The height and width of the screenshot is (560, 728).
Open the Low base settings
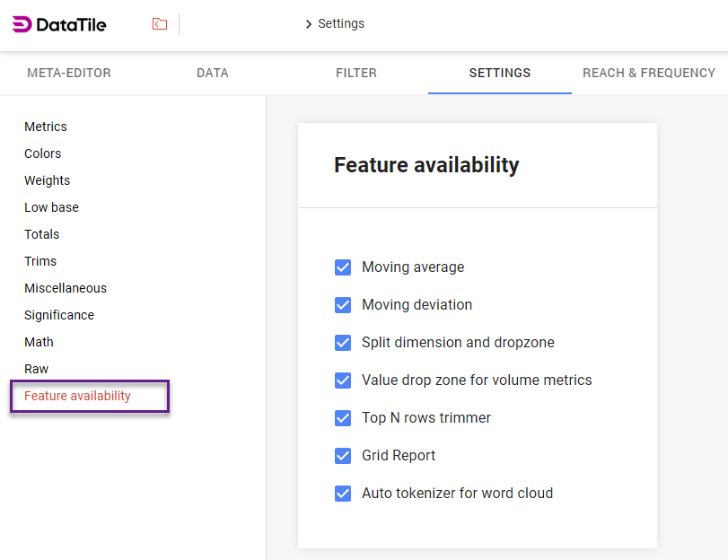pos(51,207)
